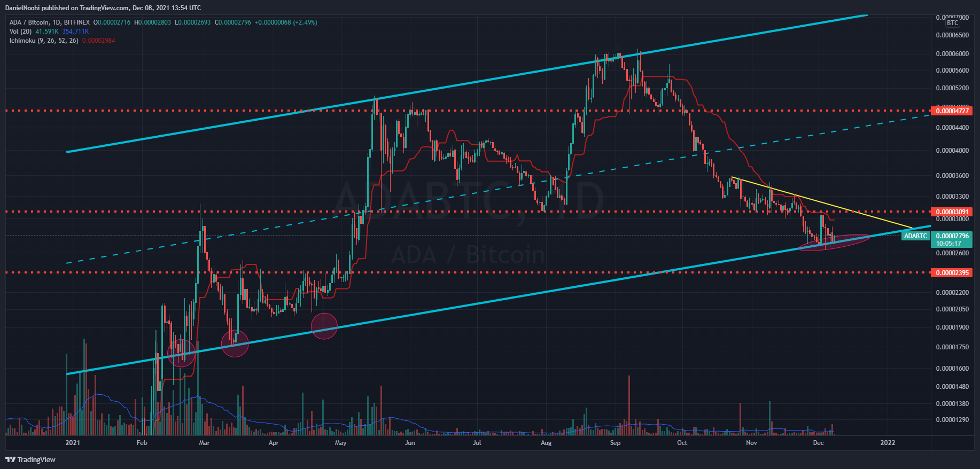Click the 0.00001480 price axis tick

tap(952, 387)
